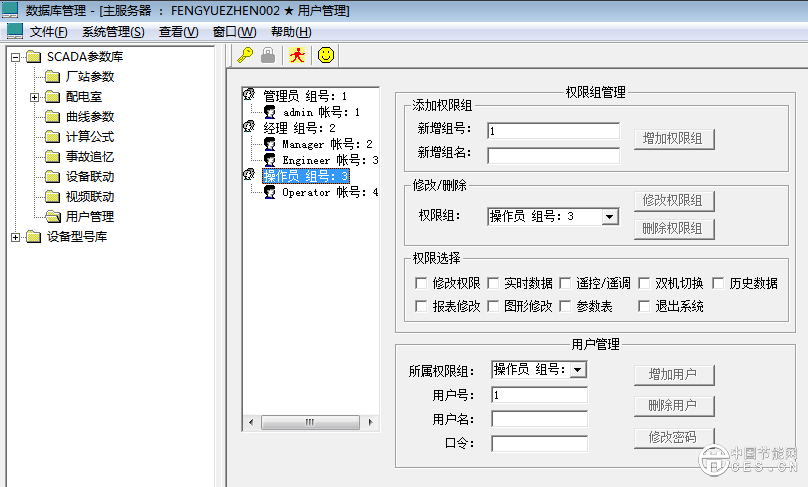Image resolution: width=808 pixels, height=487 pixels.
Task: Click the 设备联动 folder icon
Action: [x=53, y=177]
